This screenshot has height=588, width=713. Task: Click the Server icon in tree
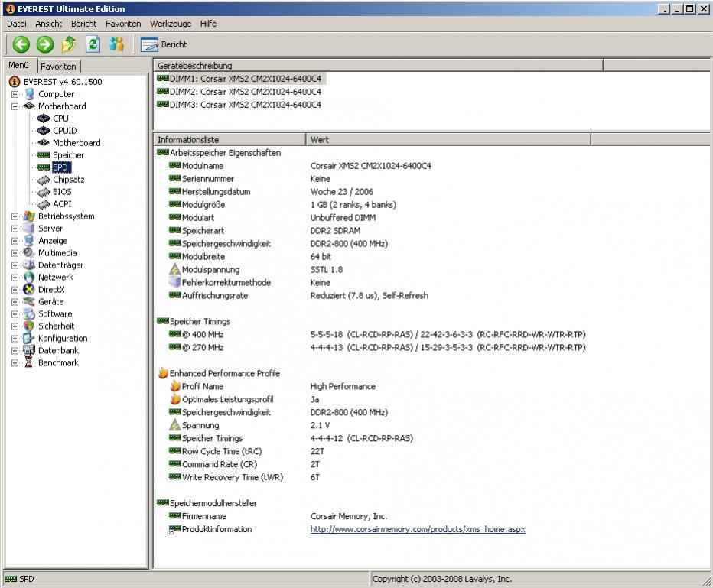click(29, 229)
